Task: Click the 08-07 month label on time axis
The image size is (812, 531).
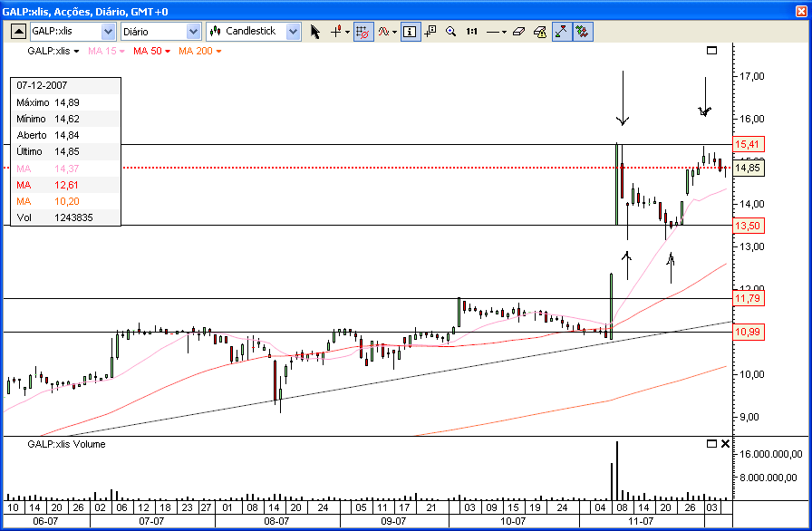Action: 276,521
